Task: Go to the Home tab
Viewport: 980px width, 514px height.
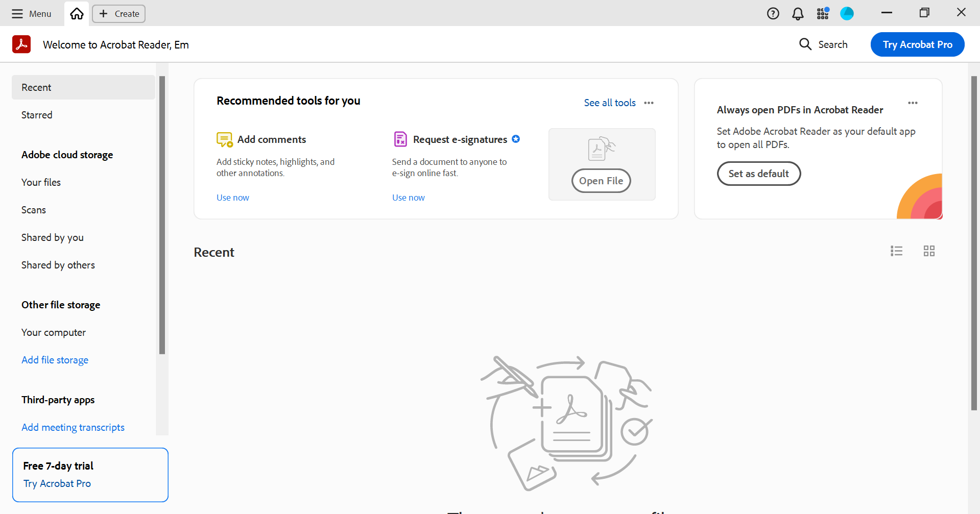Action: pyautogui.click(x=77, y=14)
